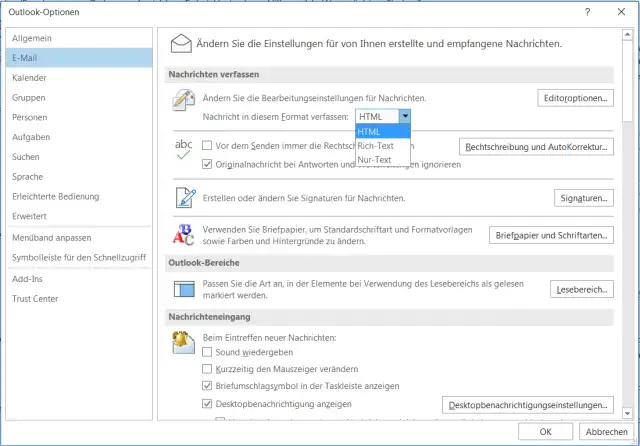Go to Personen options
The height and width of the screenshot is (446, 640).
point(79,117)
